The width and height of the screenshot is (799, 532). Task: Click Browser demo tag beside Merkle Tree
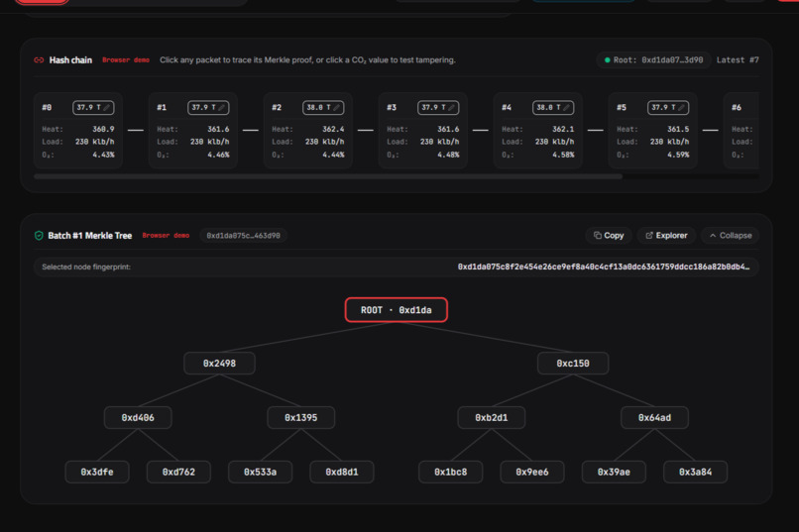click(x=166, y=236)
